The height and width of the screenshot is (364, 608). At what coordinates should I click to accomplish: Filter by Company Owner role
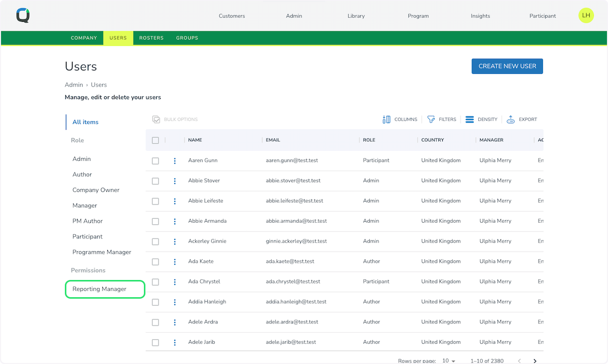click(96, 190)
